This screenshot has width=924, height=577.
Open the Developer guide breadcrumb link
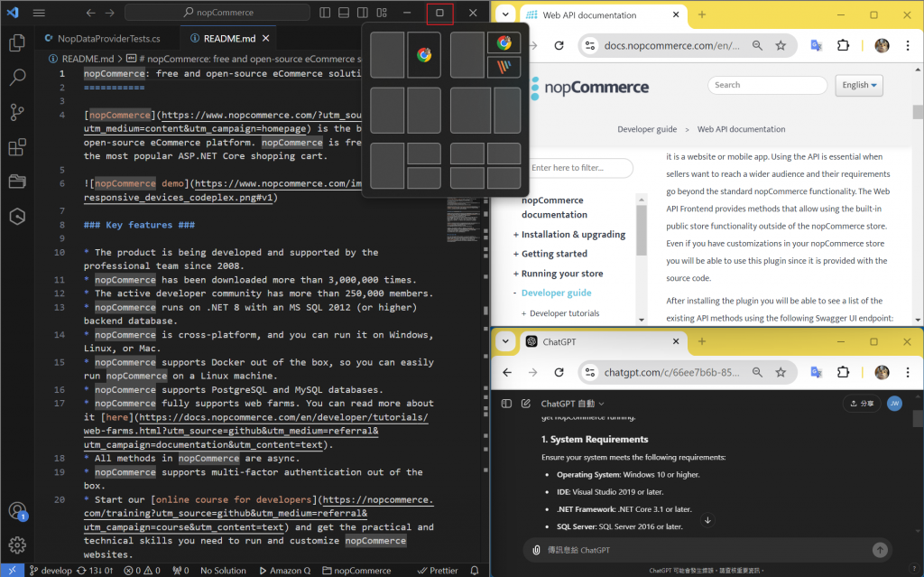[x=647, y=129]
